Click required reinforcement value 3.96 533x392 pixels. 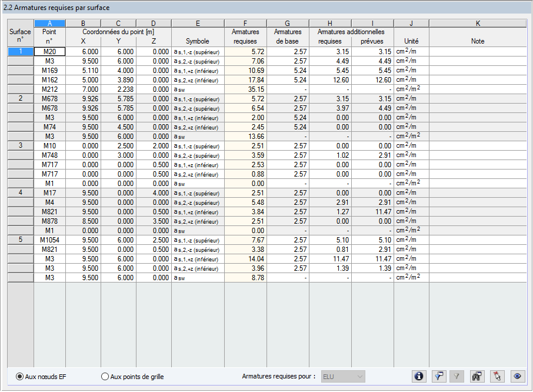[x=245, y=268]
